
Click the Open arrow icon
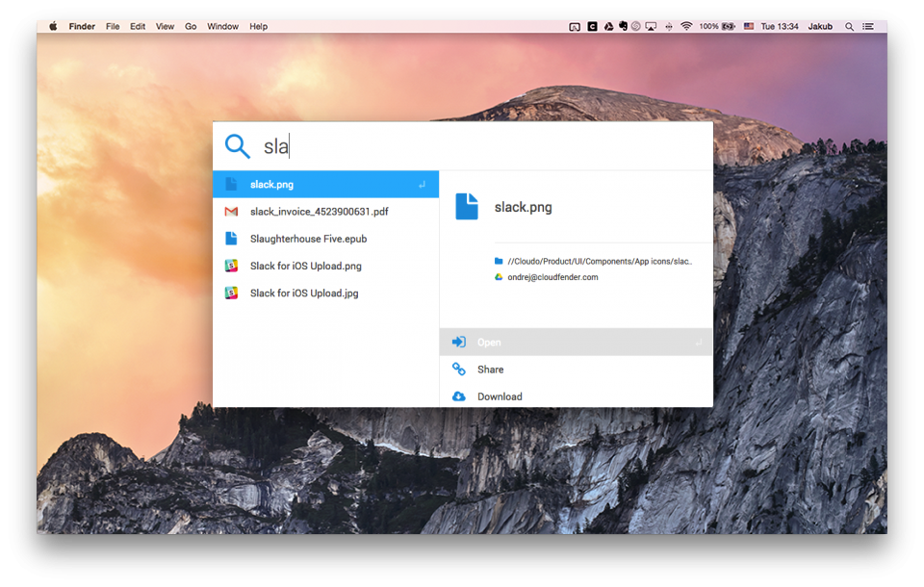[x=458, y=342]
